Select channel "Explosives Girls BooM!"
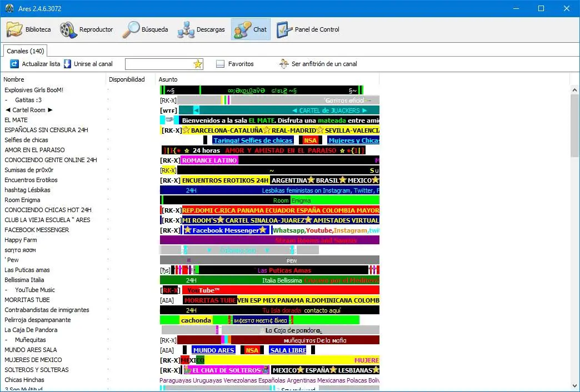The image size is (580, 392). (x=34, y=90)
